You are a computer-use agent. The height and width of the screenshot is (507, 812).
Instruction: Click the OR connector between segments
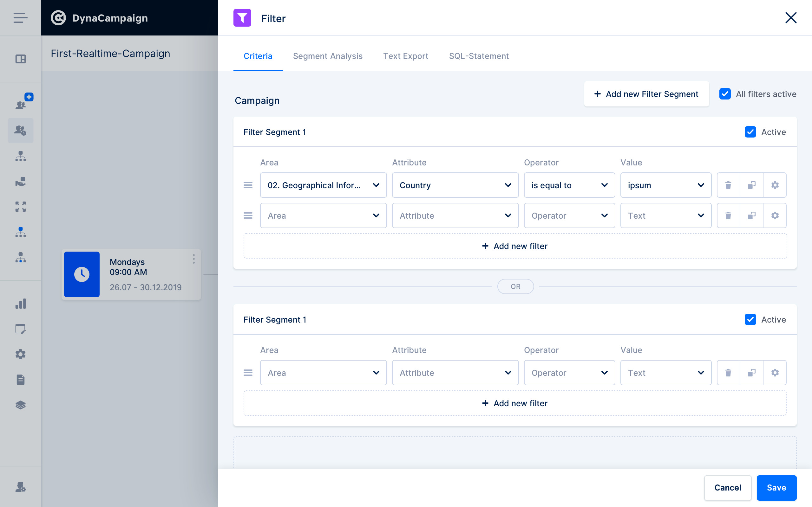515,287
